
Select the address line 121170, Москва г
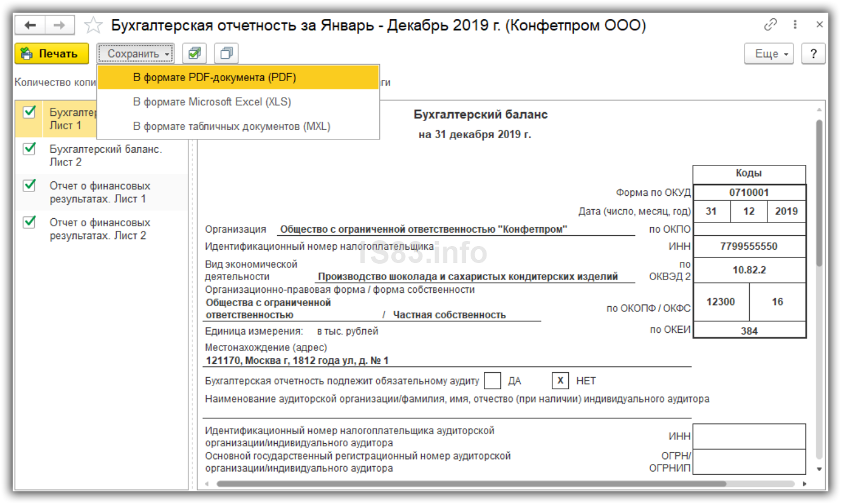[297, 360]
